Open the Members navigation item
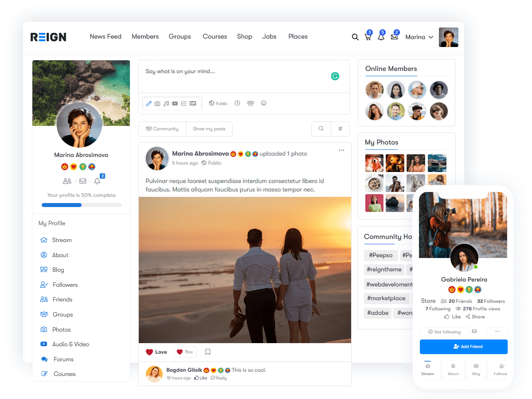532x399 pixels. [145, 37]
